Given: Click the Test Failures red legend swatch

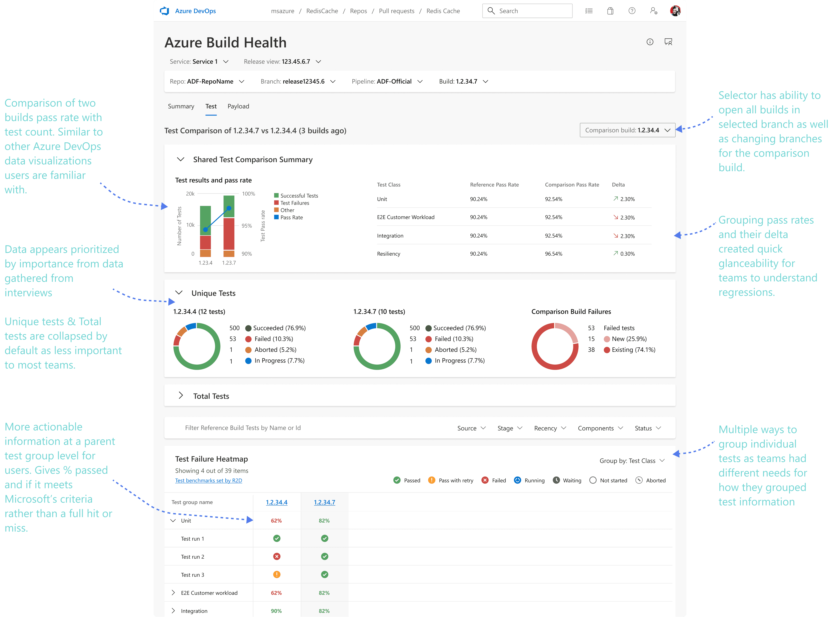Looking at the screenshot, I should pos(276,202).
